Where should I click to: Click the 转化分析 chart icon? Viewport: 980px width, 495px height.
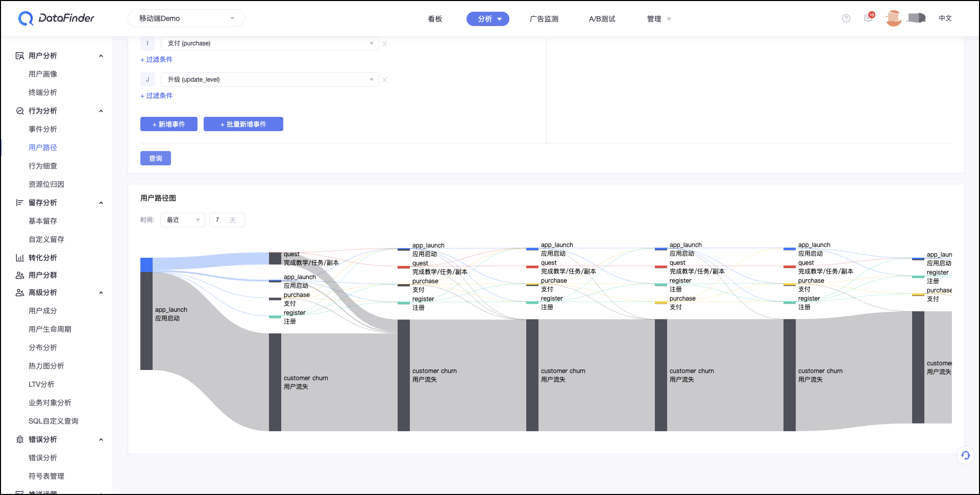20,258
